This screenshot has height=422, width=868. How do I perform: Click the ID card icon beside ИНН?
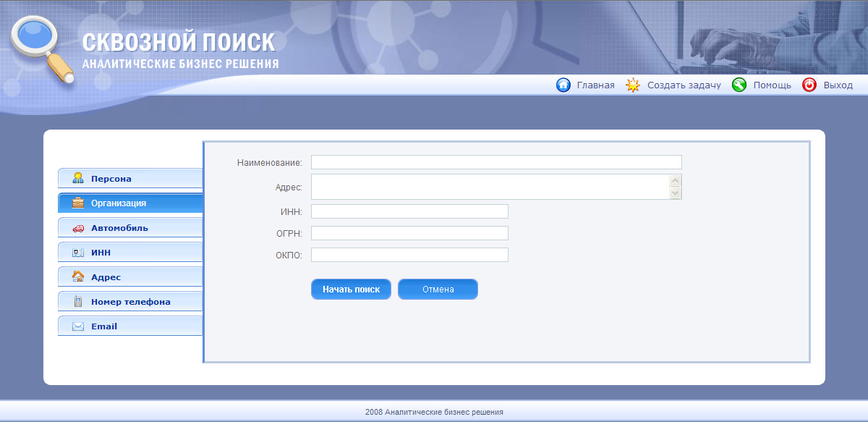pos(77,252)
